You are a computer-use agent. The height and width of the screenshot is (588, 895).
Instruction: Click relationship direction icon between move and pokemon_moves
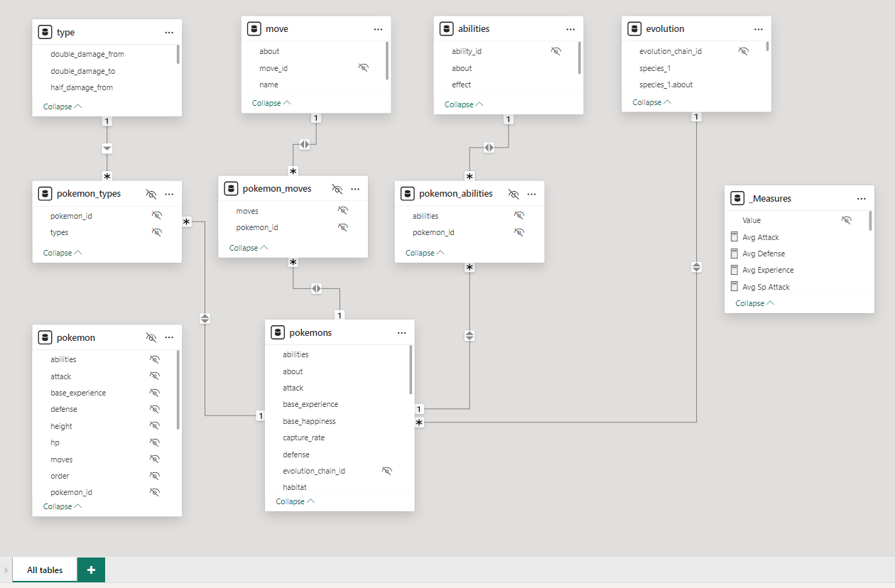tap(305, 144)
